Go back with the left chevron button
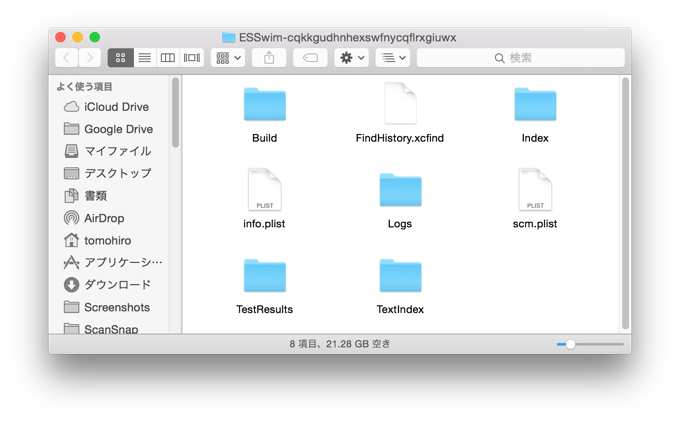680x423 pixels. click(66, 58)
